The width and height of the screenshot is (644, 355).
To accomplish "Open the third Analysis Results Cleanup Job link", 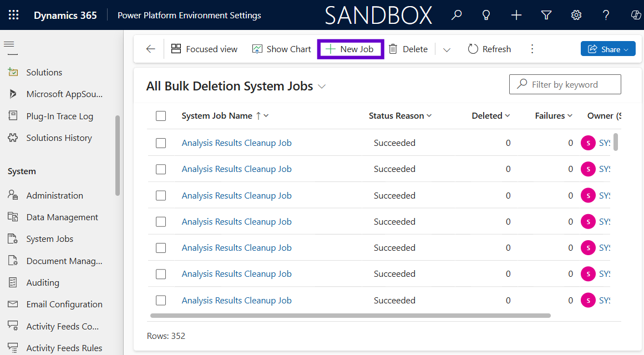I will point(236,196).
